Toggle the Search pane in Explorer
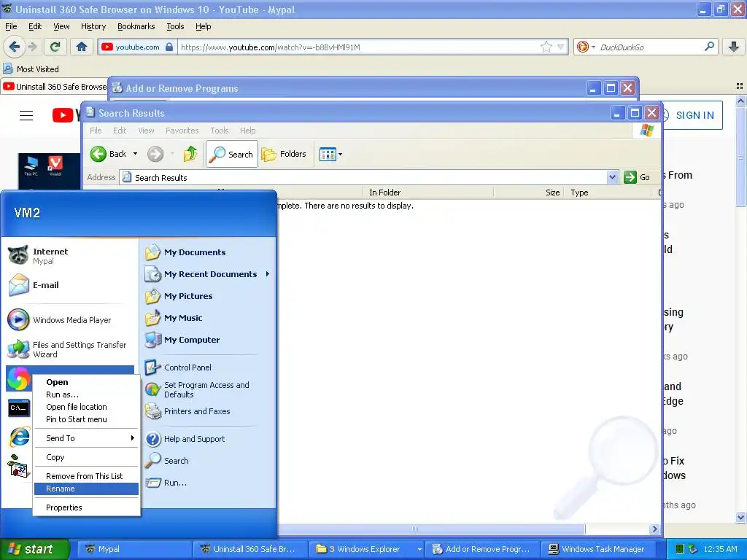The height and width of the screenshot is (560, 747). coord(232,154)
